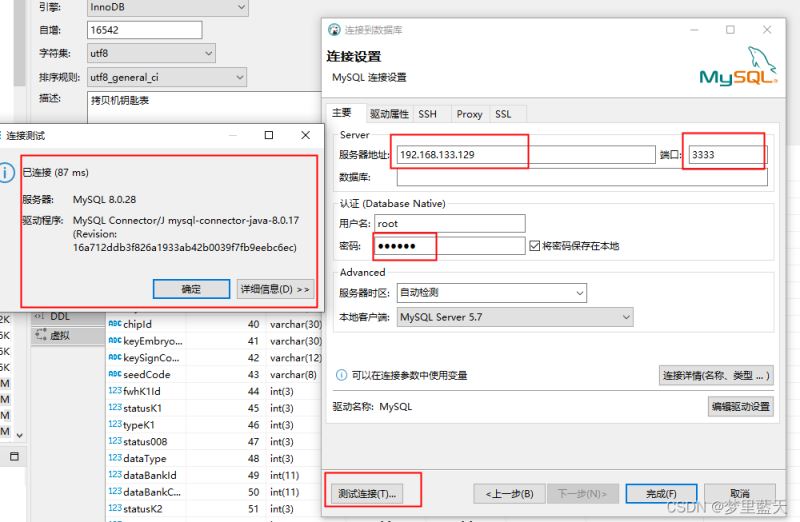Click the scroll down arrow on left panel

tap(19, 435)
